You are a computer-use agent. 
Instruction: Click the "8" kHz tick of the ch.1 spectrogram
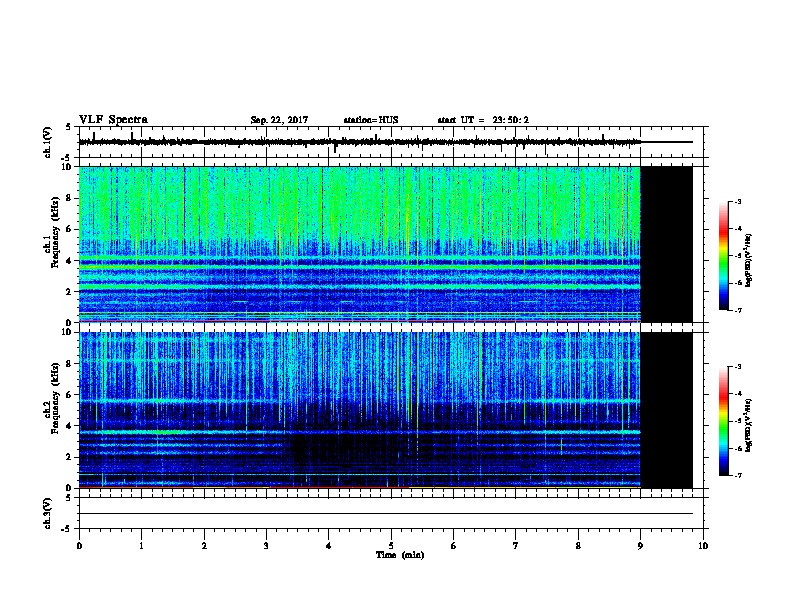point(70,198)
